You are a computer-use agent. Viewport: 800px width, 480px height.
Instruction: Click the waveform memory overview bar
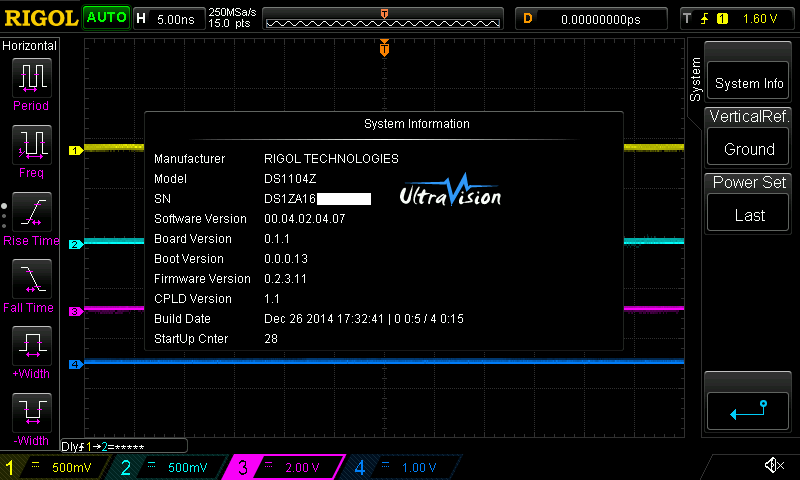tap(383, 19)
